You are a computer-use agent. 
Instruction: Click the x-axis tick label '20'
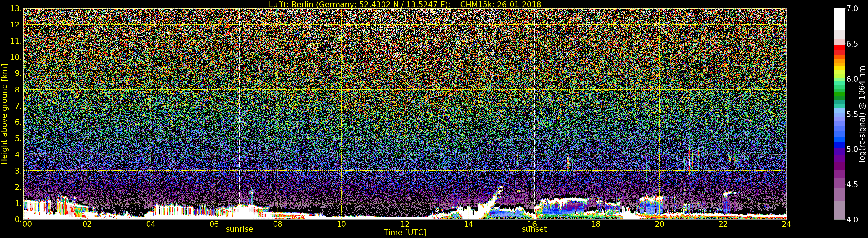[659, 224]
